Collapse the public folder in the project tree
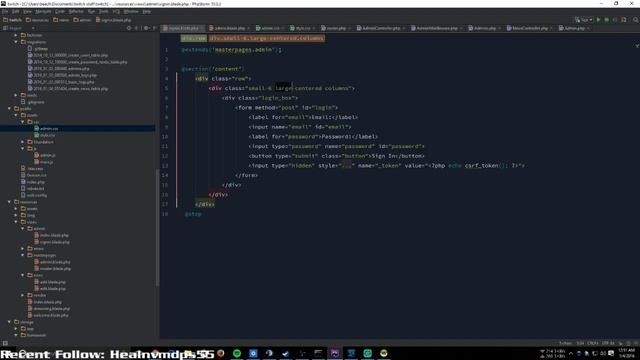The image size is (640, 360). [x=9, y=109]
